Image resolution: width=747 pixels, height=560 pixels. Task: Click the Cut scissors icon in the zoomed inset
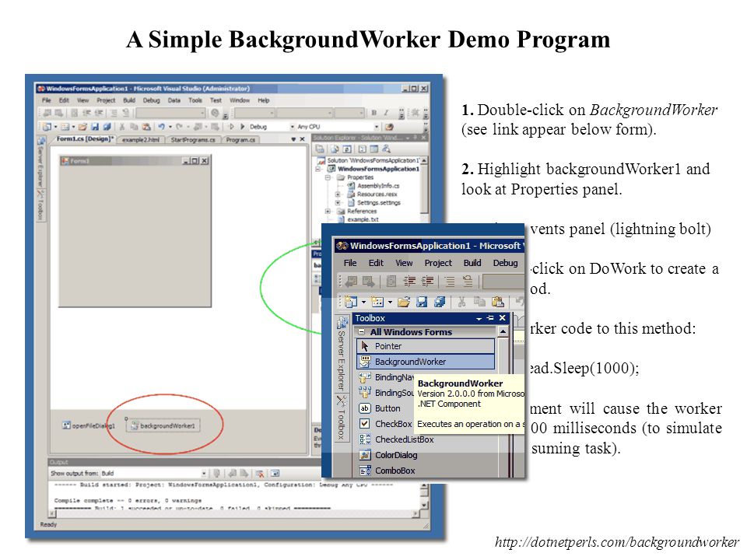tap(461, 302)
